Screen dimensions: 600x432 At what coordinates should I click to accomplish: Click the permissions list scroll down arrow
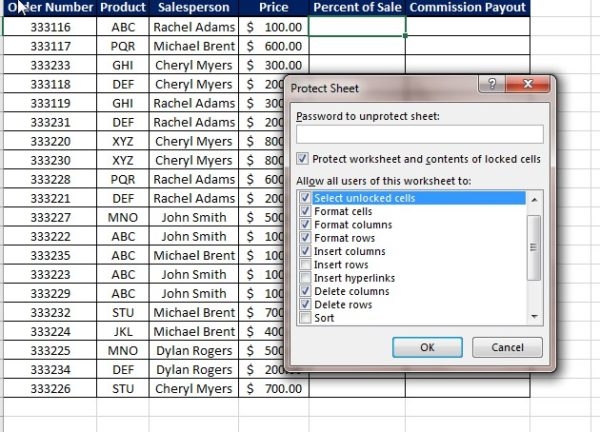click(x=534, y=317)
